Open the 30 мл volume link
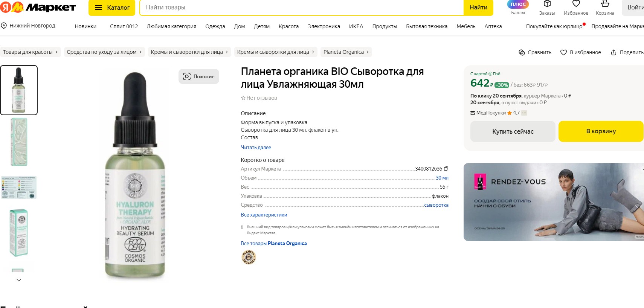 click(442, 178)
